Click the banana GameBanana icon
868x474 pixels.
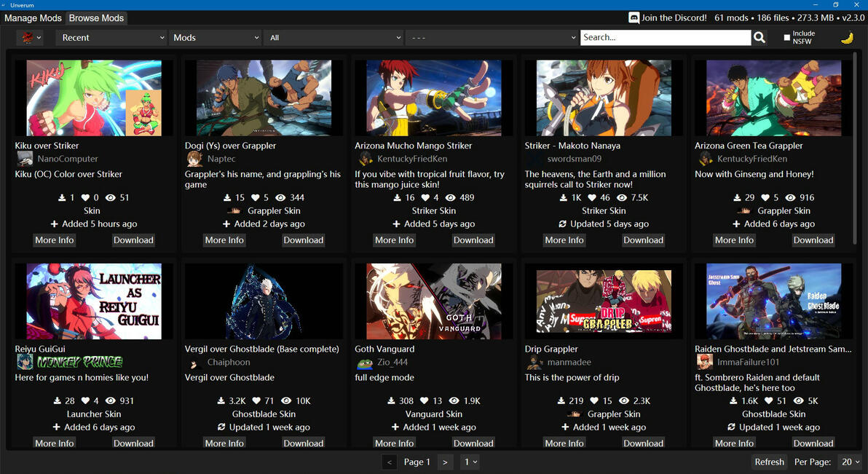pyautogui.click(x=847, y=38)
